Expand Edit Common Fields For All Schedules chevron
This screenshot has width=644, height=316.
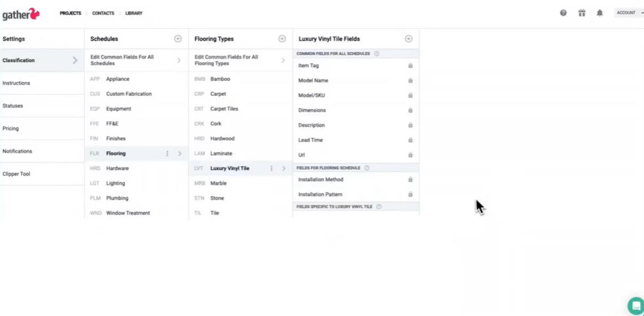click(x=179, y=60)
